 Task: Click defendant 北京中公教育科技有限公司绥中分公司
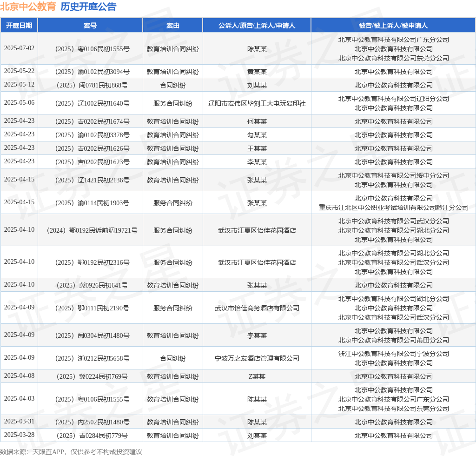(x=393, y=175)
